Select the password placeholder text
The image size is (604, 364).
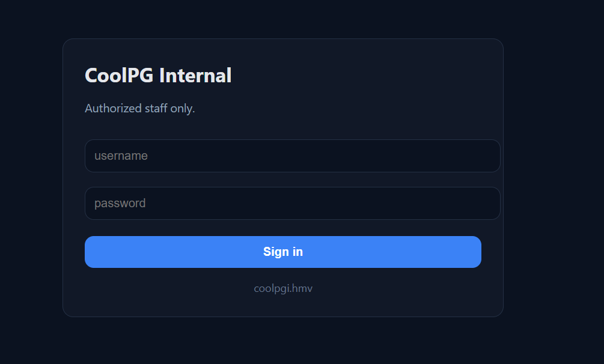[x=120, y=204]
